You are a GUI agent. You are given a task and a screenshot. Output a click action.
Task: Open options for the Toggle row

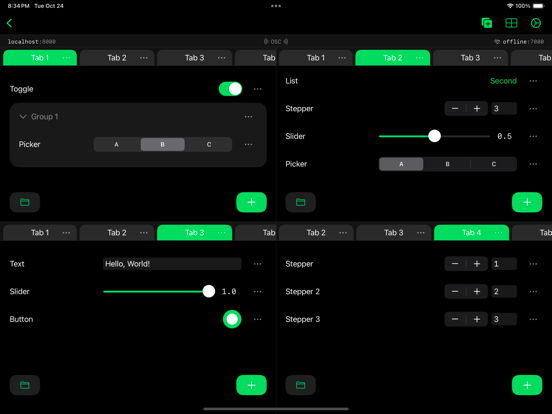[x=258, y=89]
